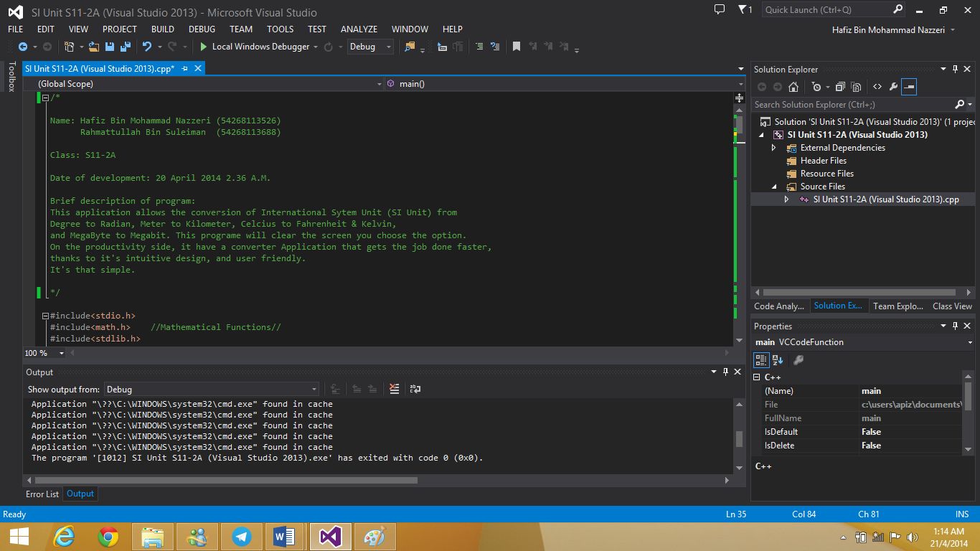Open the DEBUG menu
This screenshot has height=551, width=980.
202,29
